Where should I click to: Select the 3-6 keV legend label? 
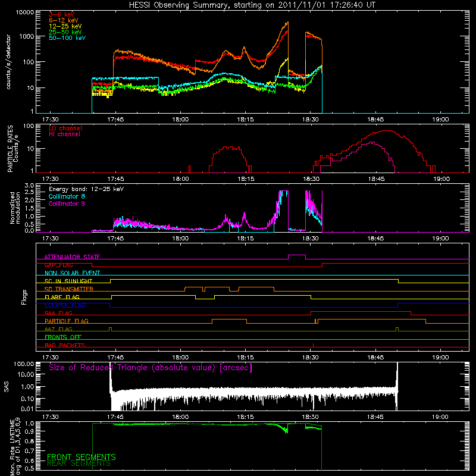(61, 14)
